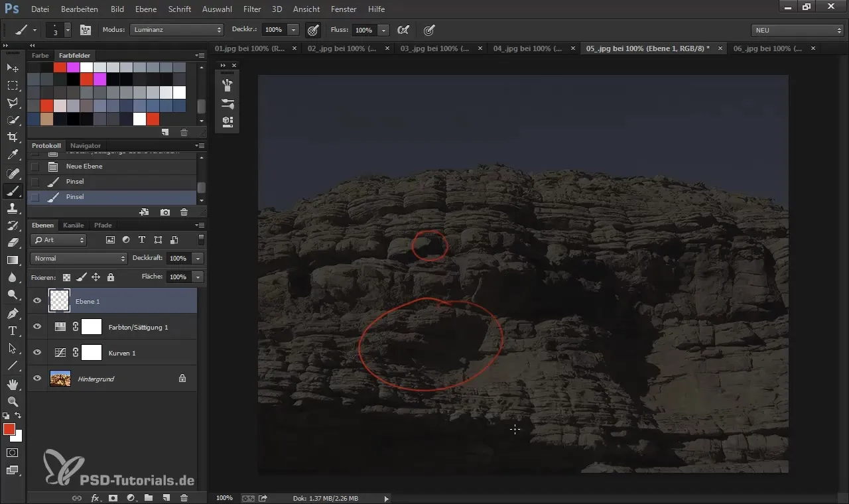The height and width of the screenshot is (504, 849).
Task: Switch to the Kanäle tab
Action: 73,225
